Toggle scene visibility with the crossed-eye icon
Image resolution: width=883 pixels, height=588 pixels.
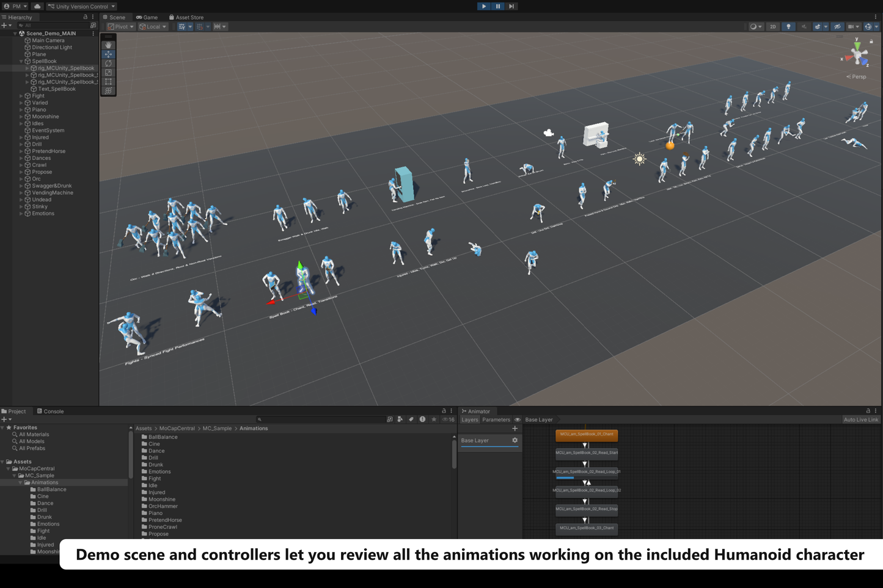[837, 26]
